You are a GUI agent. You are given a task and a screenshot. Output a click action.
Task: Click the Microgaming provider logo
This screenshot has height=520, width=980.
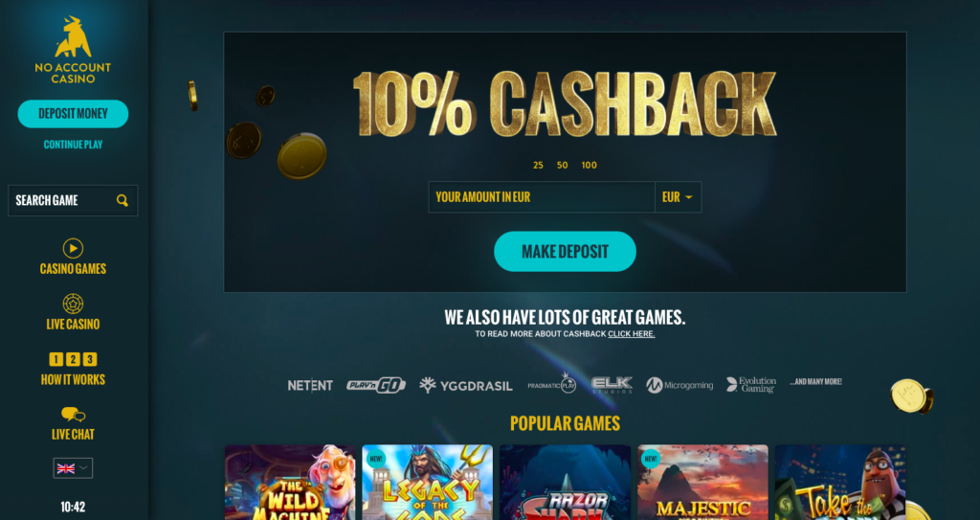(x=679, y=386)
